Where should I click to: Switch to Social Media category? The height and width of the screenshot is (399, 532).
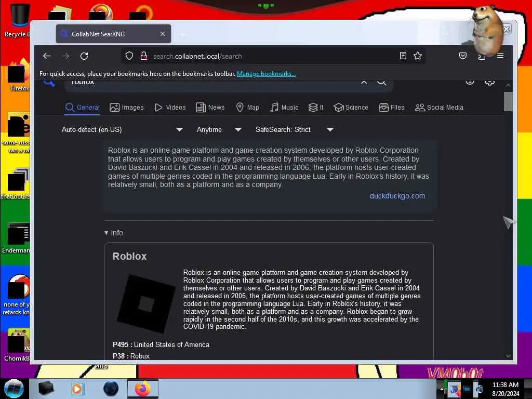coord(439,108)
